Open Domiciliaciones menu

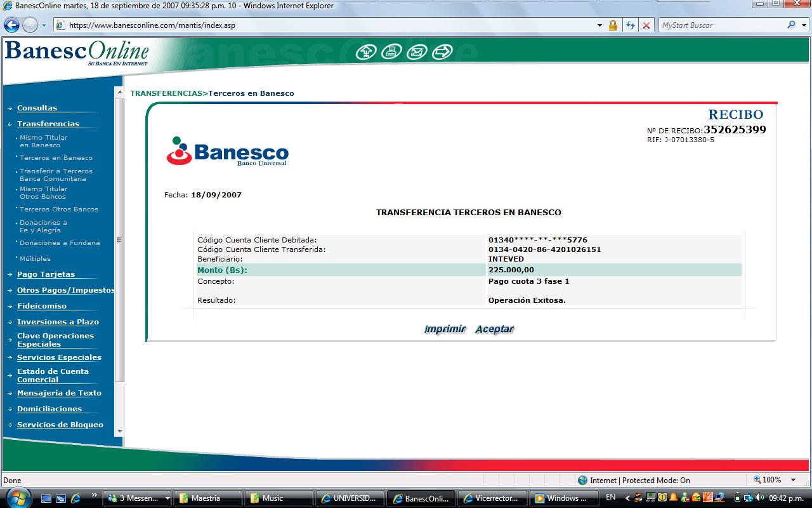[49, 409]
